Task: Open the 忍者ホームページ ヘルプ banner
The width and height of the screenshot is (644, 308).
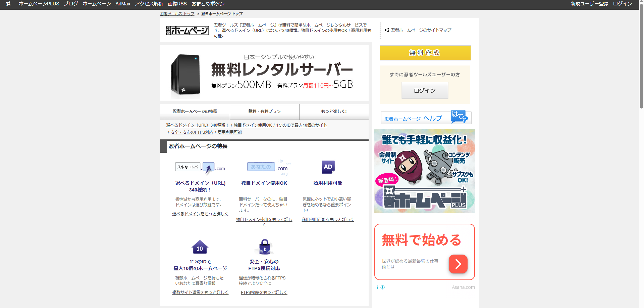Action: coord(426,118)
